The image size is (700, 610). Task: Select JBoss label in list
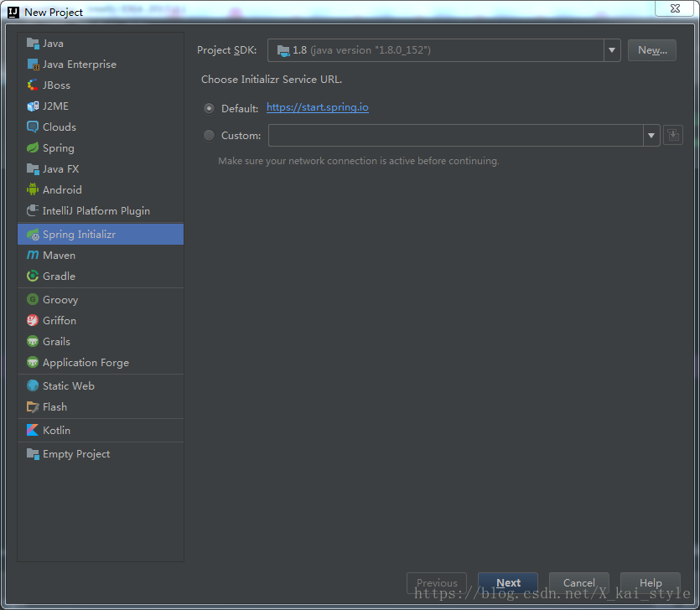pos(56,85)
